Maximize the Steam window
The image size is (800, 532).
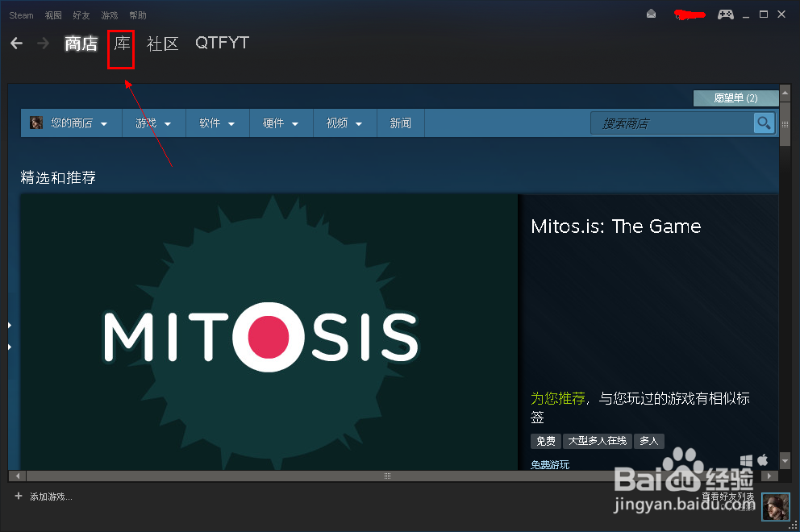coord(763,15)
